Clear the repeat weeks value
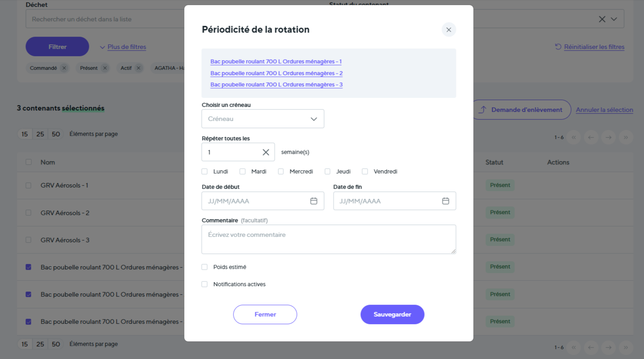 click(266, 152)
